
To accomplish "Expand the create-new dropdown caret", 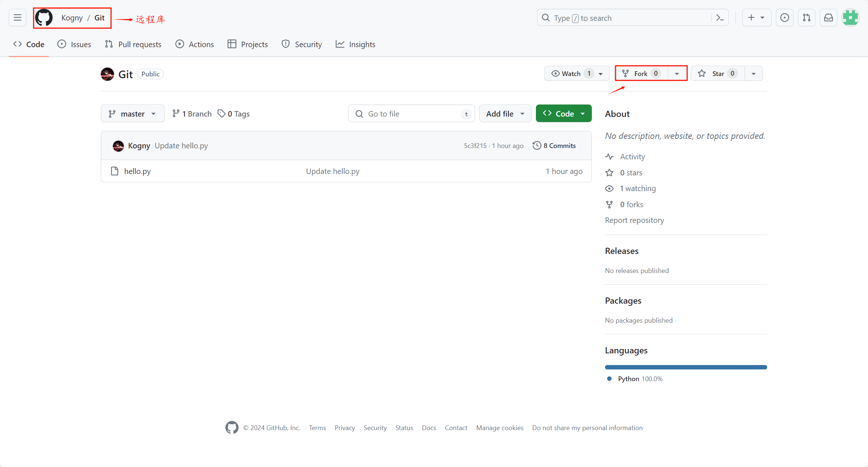I will coord(762,18).
